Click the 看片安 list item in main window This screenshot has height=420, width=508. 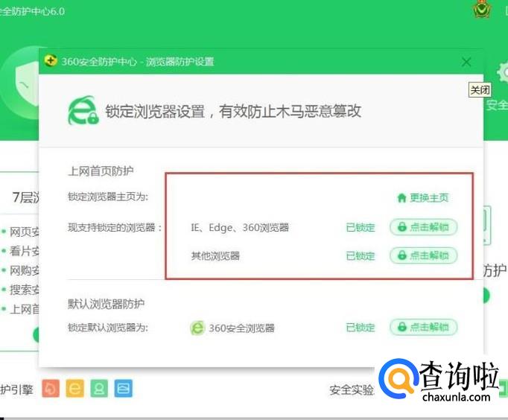click(x=25, y=251)
